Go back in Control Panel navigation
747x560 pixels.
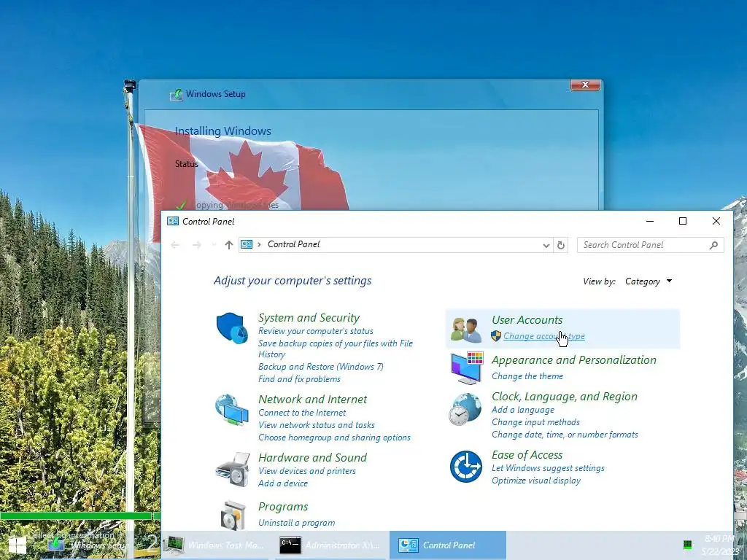(175, 245)
